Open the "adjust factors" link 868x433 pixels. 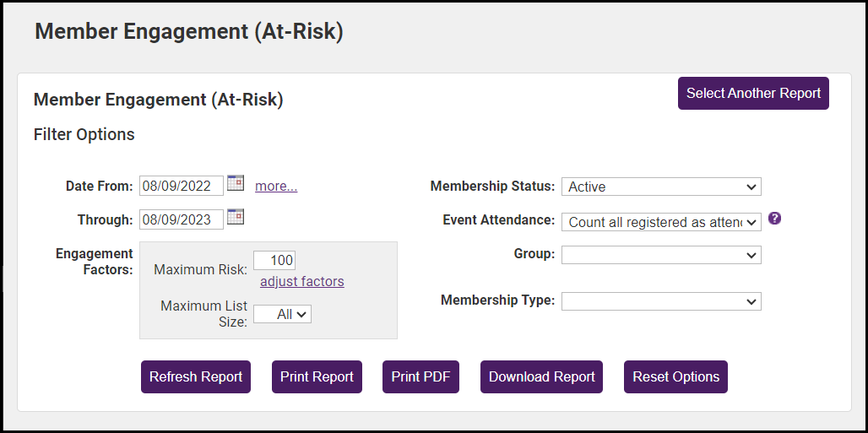(301, 282)
